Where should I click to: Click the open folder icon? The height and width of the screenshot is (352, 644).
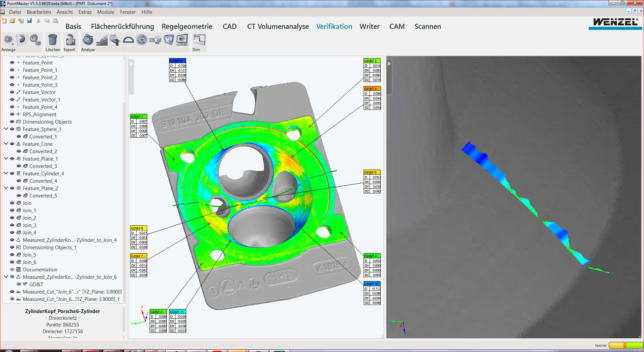coord(12,21)
